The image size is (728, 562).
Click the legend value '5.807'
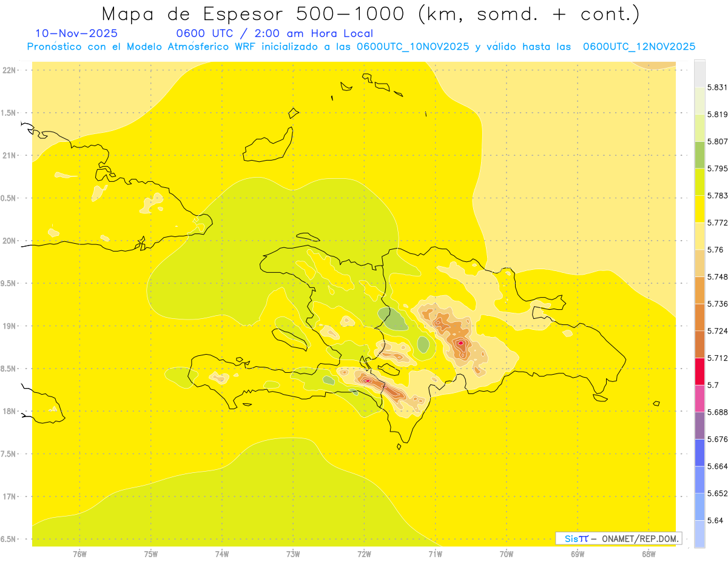click(716, 141)
